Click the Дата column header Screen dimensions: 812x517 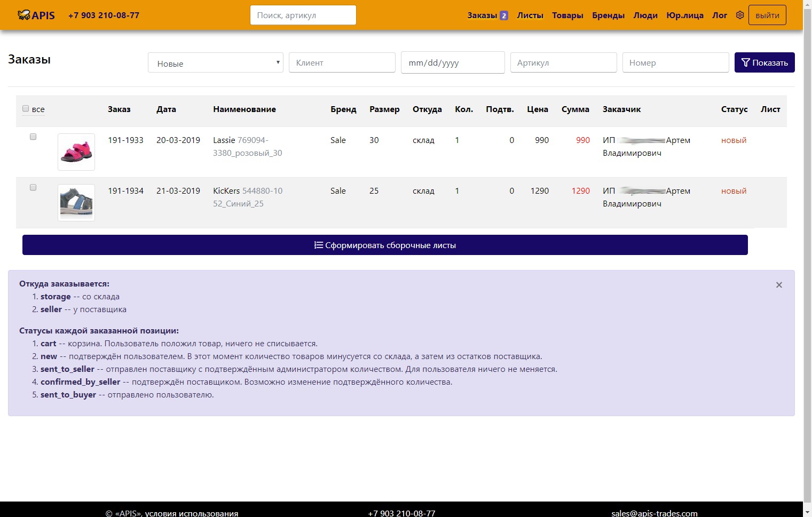166,109
